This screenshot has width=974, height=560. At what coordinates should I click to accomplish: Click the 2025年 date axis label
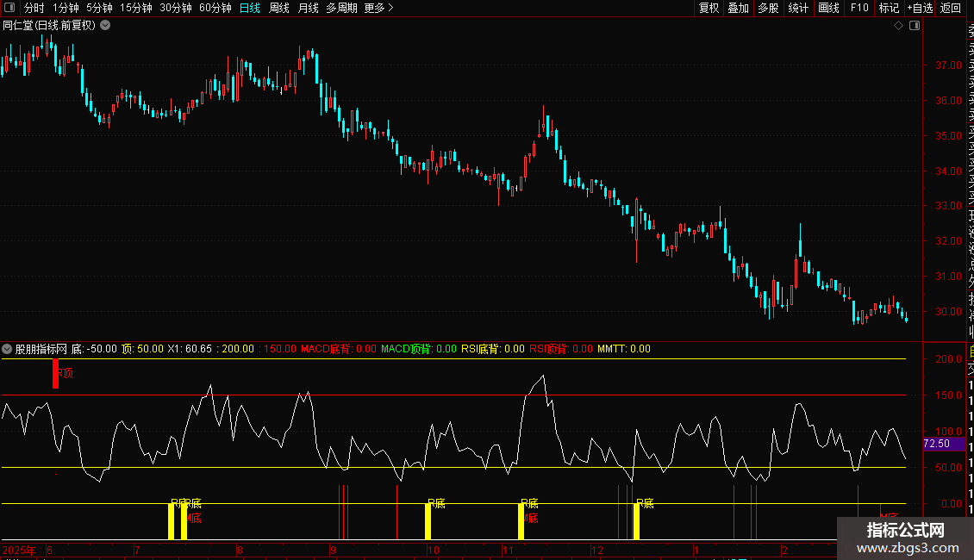click(x=19, y=550)
